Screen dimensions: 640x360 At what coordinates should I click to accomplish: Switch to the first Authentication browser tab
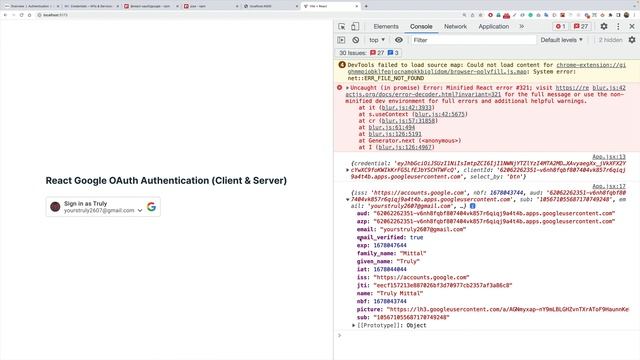click(31, 6)
